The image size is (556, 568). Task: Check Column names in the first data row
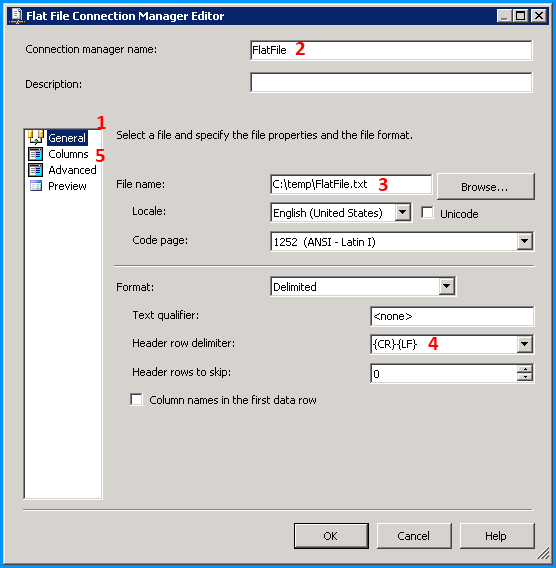pyautogui.click(x=137, y=400)
